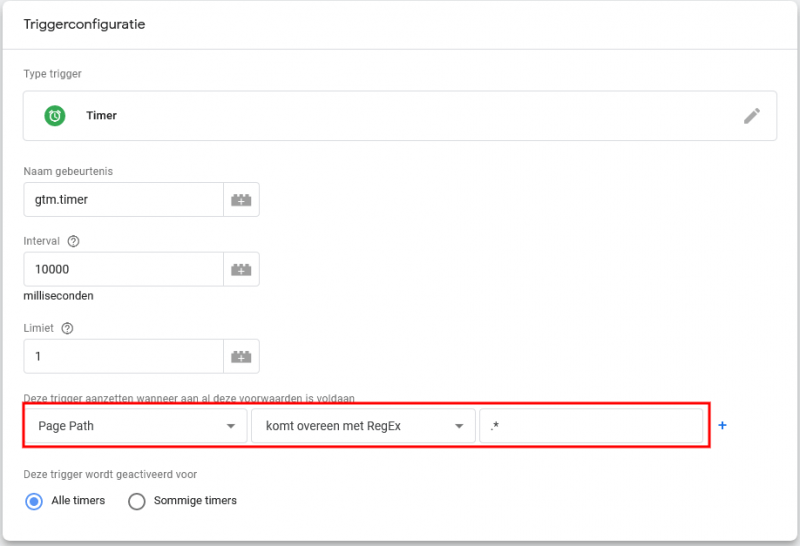
Task: Open the Page Path variable dropdown
Action: pyautogui.click(x=136, y=426)
